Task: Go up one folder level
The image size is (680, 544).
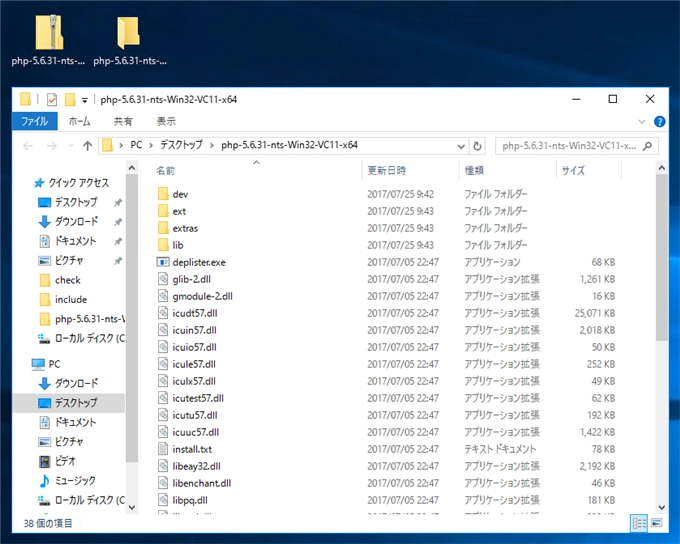Action: tap(88, 145)
